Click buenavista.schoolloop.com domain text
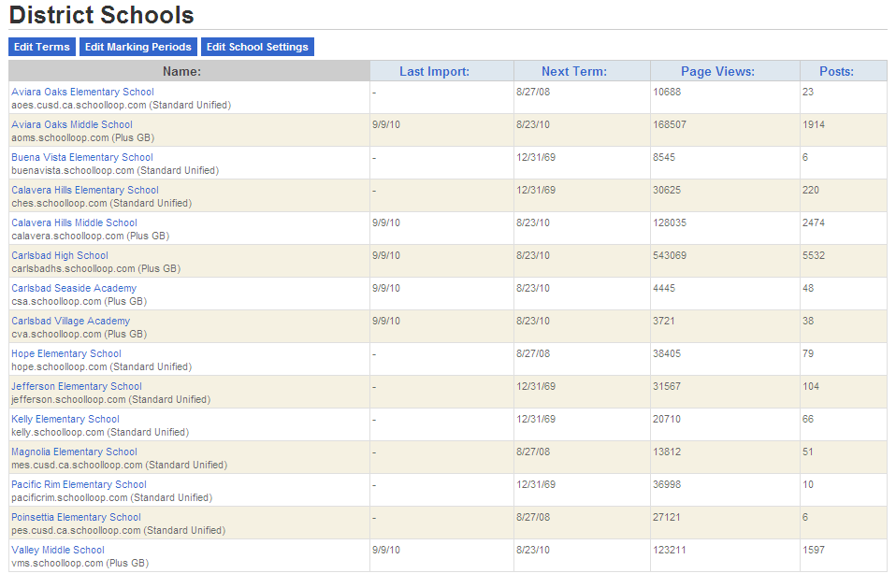This screenshot has height=588, width=896. point(73,171)
